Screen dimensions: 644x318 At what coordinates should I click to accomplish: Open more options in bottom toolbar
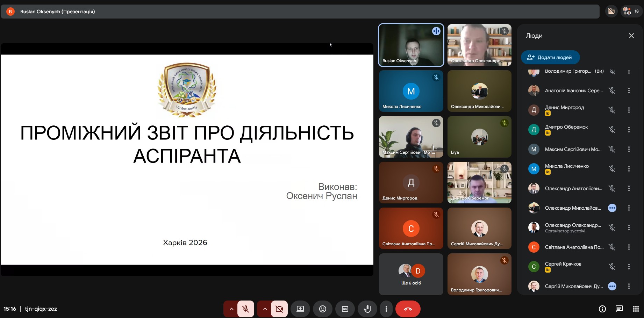coord(386,309)
